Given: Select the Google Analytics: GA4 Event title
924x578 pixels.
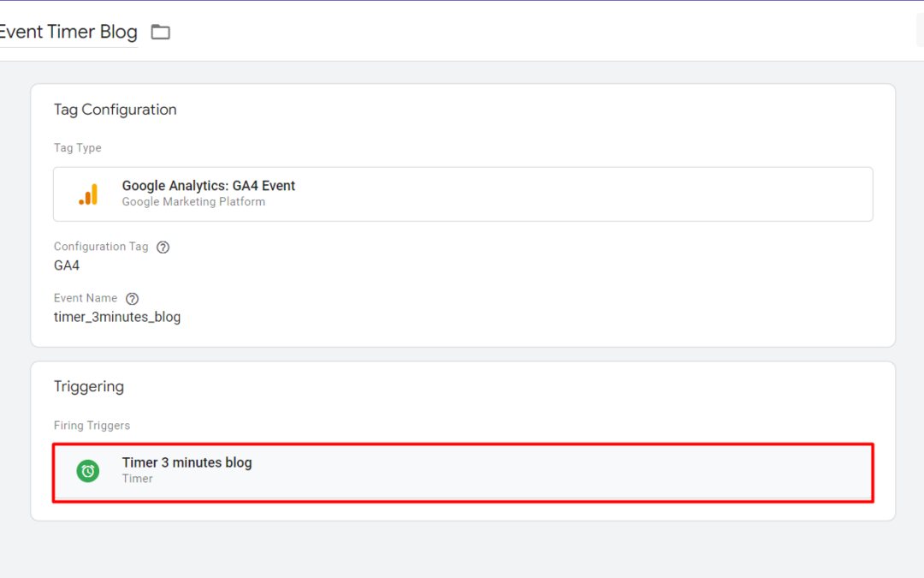Looking at the screenshot, I should [208, 186].
